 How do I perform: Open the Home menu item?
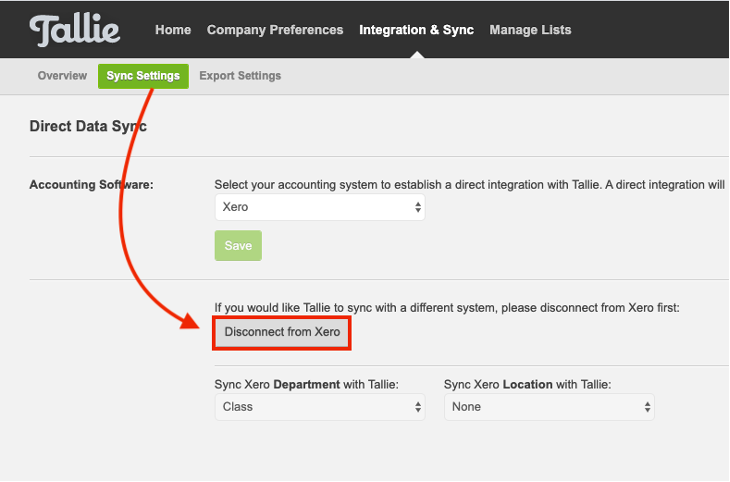pyautogui.click(x=173, y=30)
